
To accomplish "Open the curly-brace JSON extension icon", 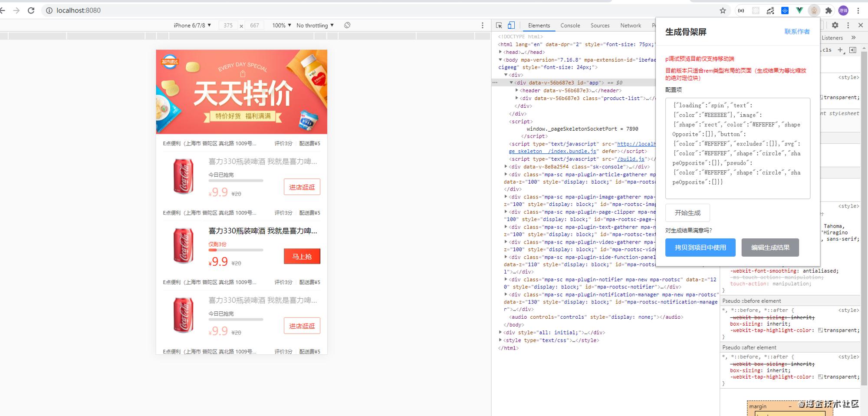I will point(741,10).
